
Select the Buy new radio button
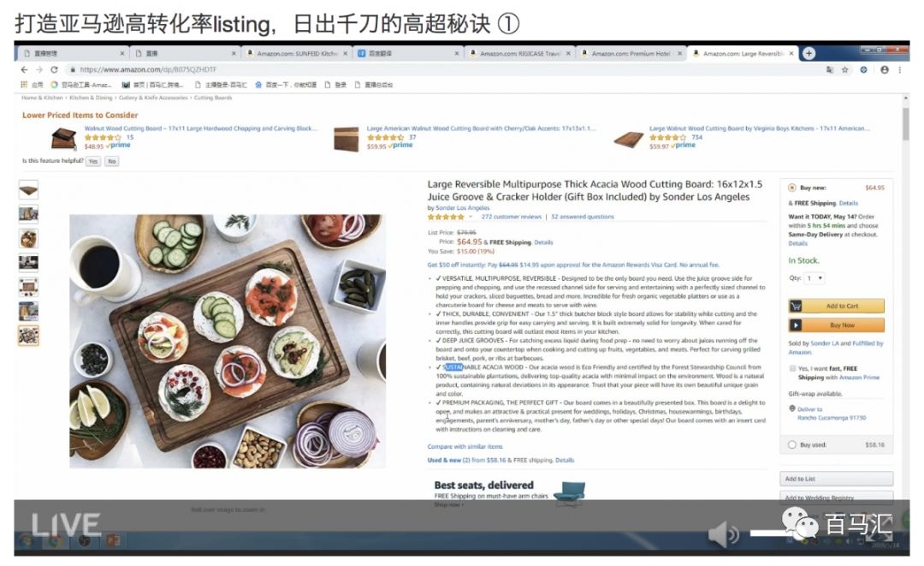coord(792,188)
